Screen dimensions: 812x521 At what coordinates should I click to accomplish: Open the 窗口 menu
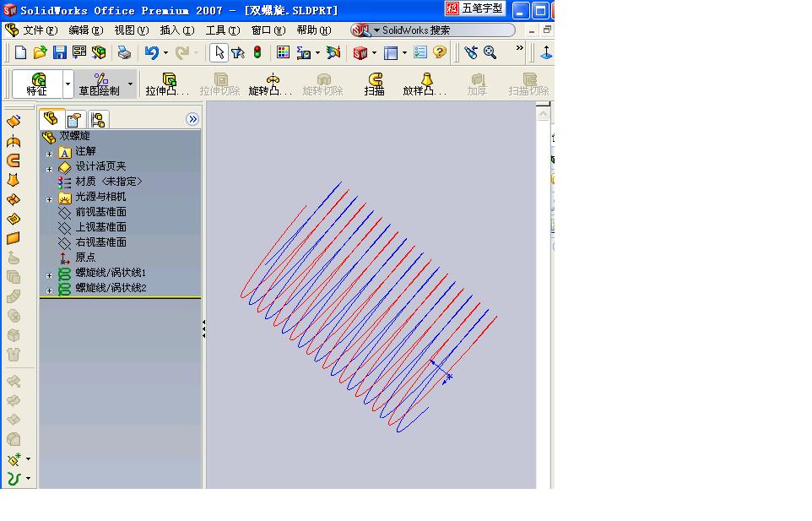point(268,30)
